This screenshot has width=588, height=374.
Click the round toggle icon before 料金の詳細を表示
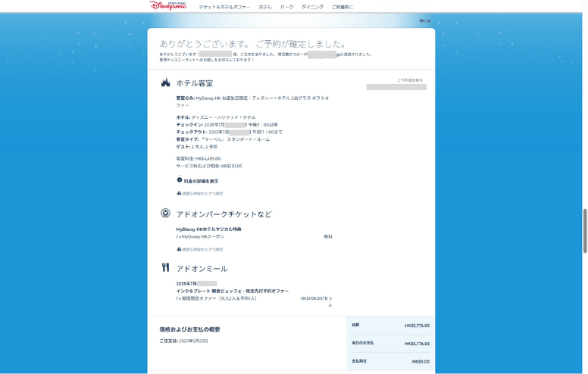[180, 180]
